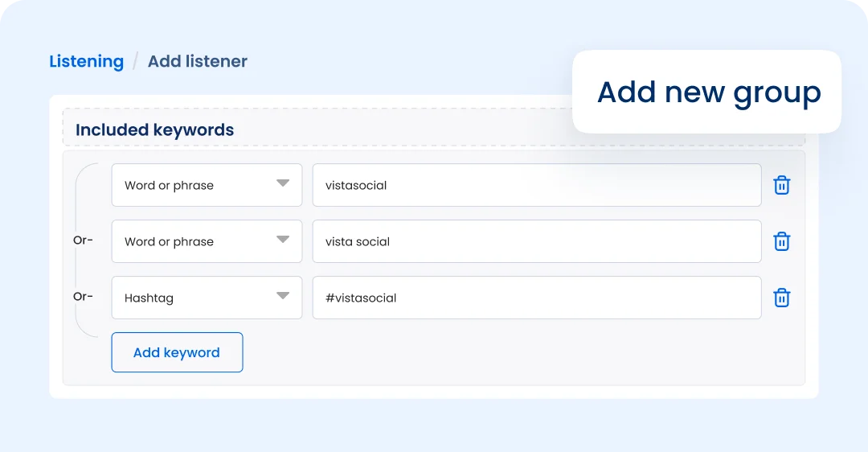Viewport: 868px width, 452px height.
Task: Trash the '#vistasocial' hashtag row
Action: click(x=781, y=298)
